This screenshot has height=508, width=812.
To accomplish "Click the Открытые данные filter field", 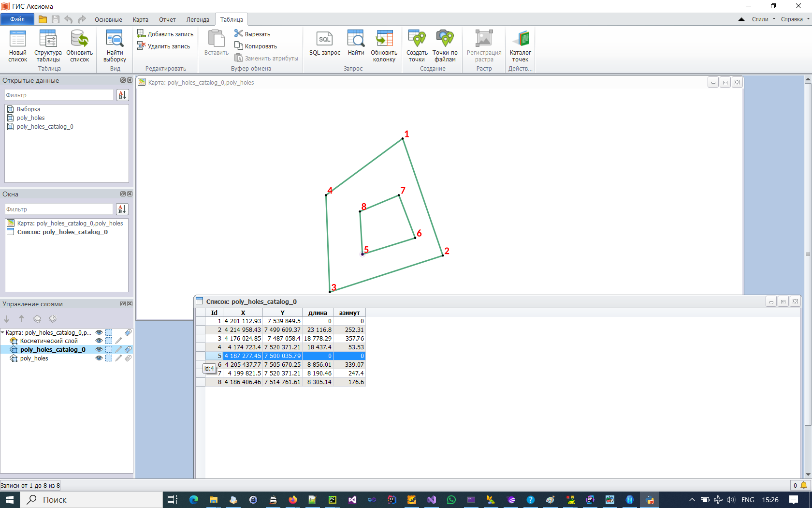I will click(x=59, y=95).
